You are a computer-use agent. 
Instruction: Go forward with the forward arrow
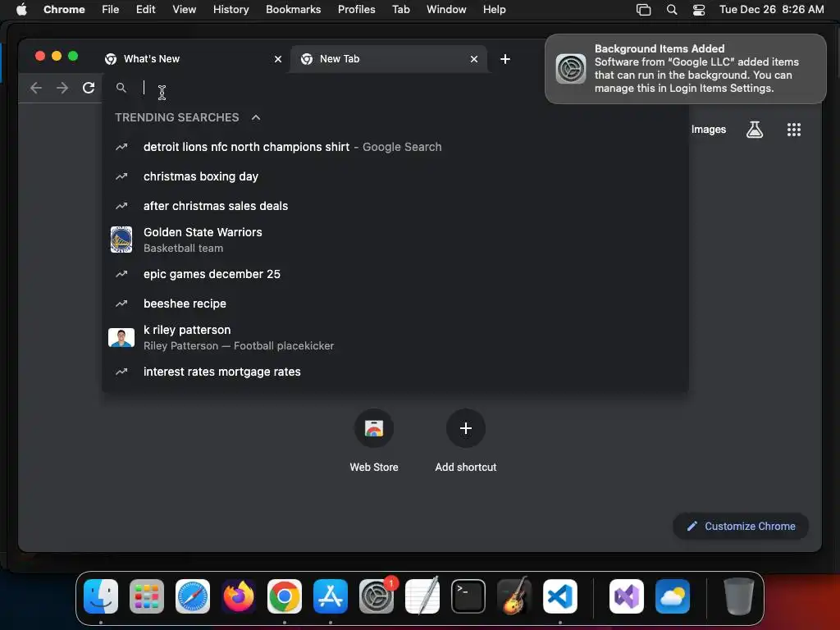coord(62,88)
